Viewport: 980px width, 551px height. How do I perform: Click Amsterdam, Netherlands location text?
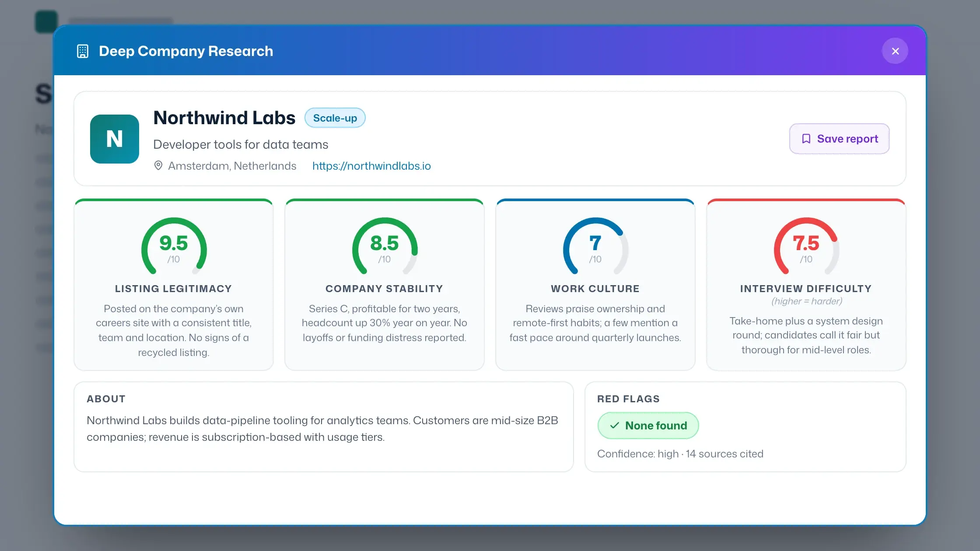232,166
